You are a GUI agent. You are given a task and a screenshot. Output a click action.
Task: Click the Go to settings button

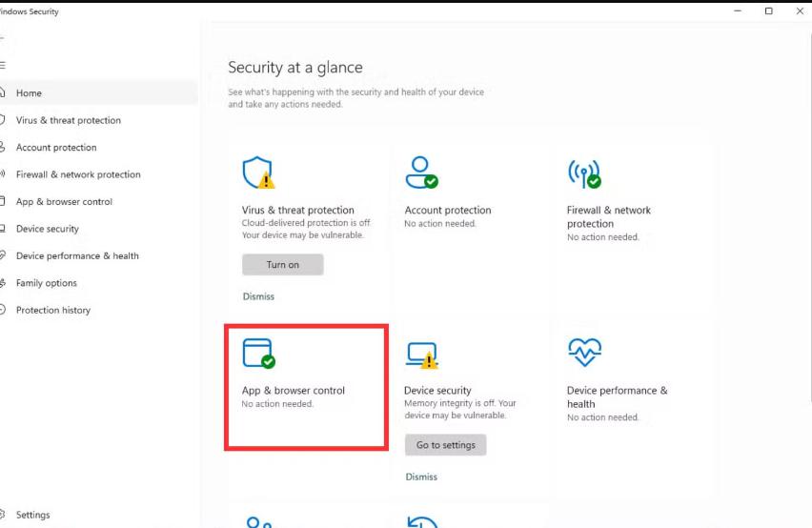click(445, 445)
